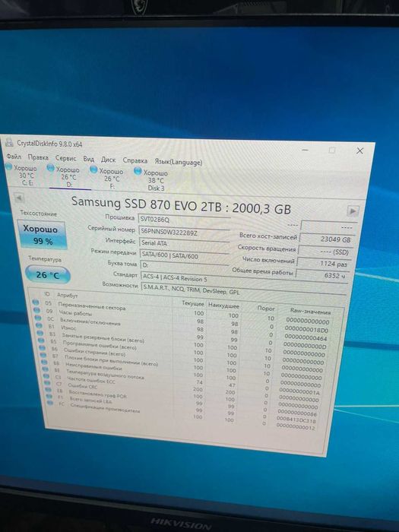Image resolution: width=399 pixels, height=532 pixels.
Task: Select the B3 Занятые резервные блоки row
Action: [182, 343]
